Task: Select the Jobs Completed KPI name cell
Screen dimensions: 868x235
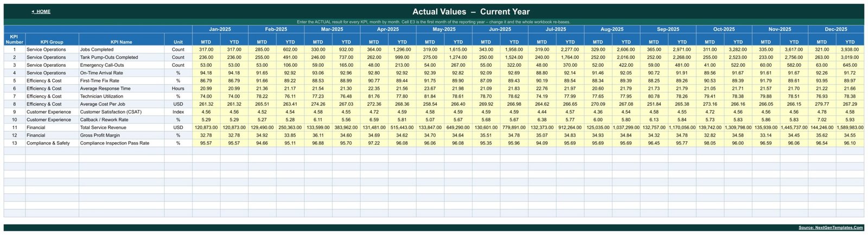Action: pyautogui.click(x=122, y=49)
